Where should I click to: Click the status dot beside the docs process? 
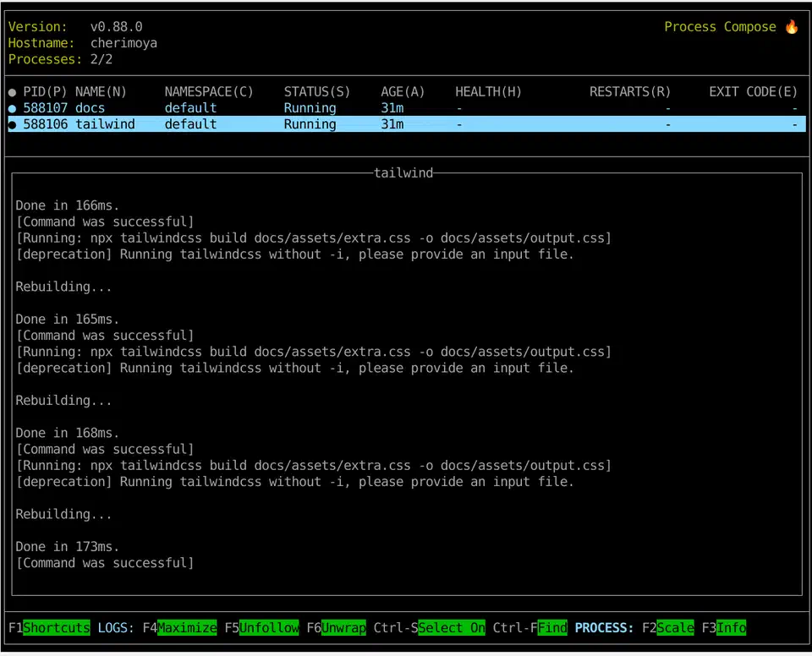[11, 107]
